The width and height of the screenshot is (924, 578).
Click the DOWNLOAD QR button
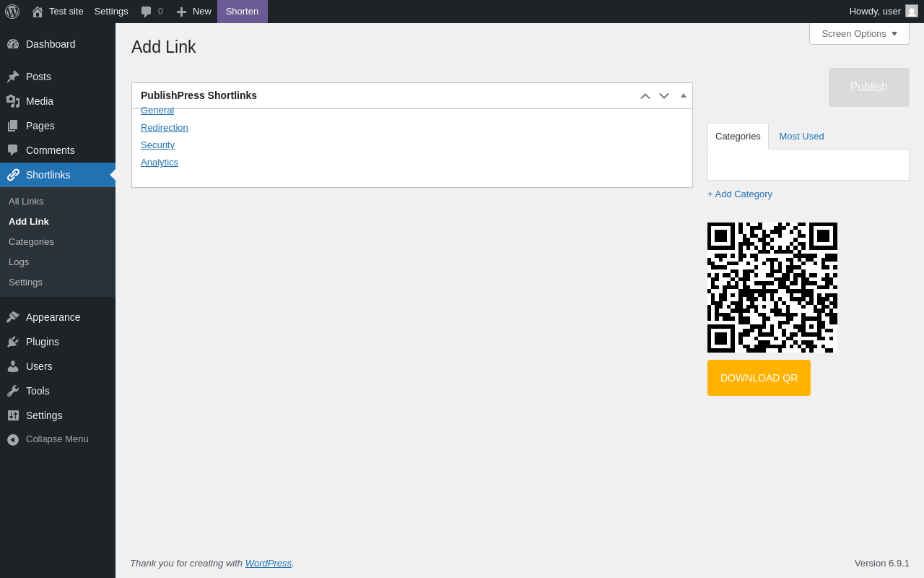coord(759,378)
